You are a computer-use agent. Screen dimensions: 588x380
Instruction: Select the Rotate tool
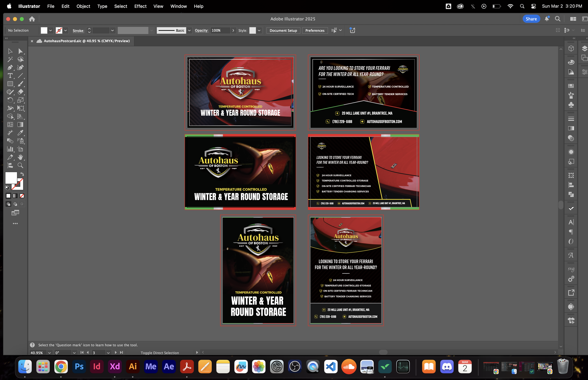click(10, 100)
